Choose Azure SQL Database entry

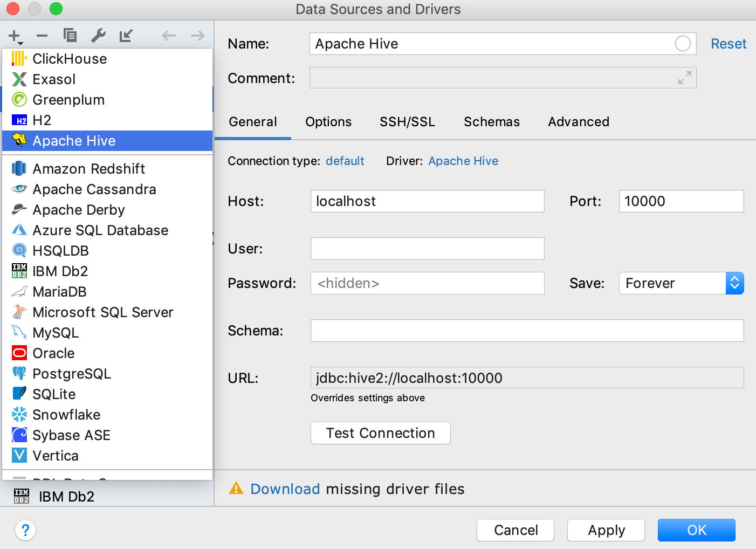[108, 230]
